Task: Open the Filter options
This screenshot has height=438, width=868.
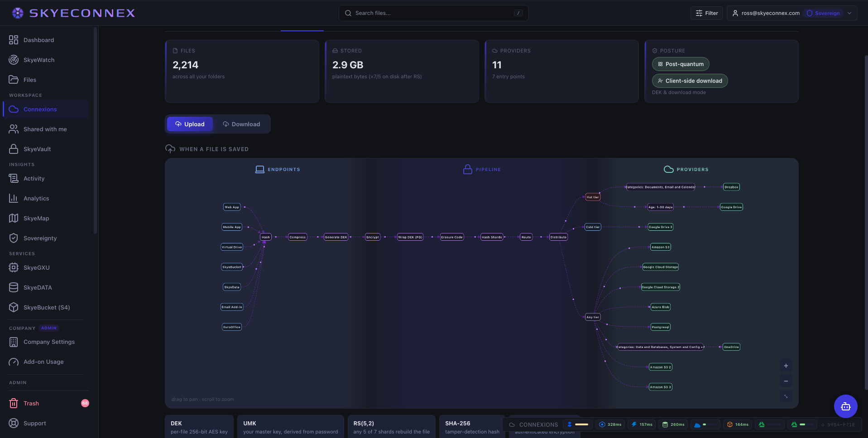Action: [x=707, y=13]
